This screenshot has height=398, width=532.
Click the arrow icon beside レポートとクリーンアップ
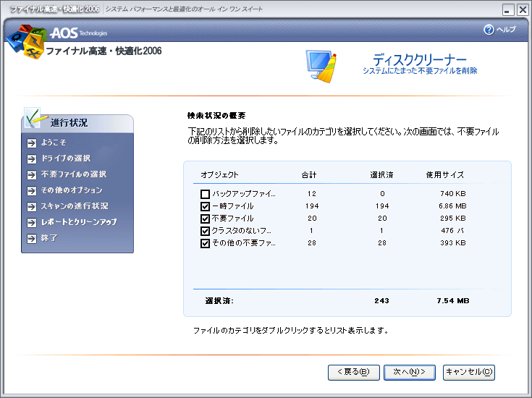pos(32,223)
